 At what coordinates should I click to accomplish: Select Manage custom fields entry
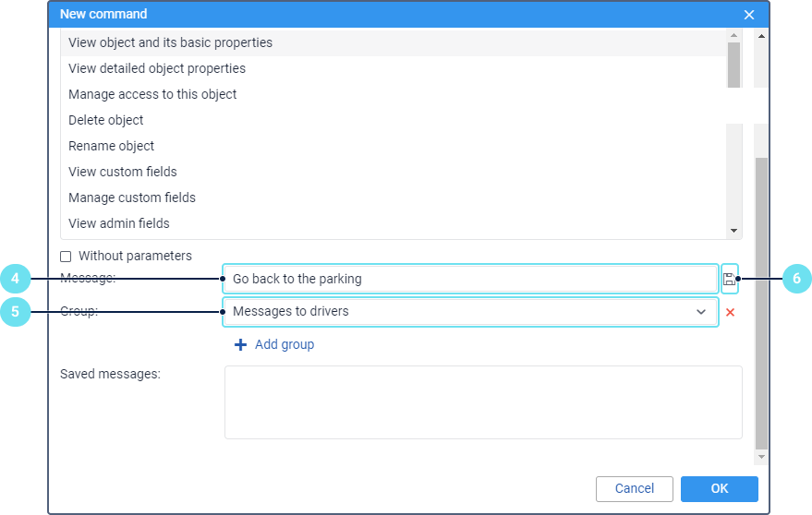(394, 198)
